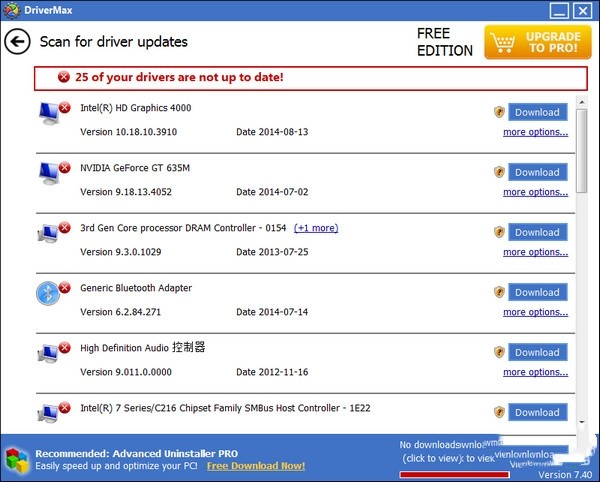Download the Intel HD Graphics 4000 driver

(x=538, y=112)
